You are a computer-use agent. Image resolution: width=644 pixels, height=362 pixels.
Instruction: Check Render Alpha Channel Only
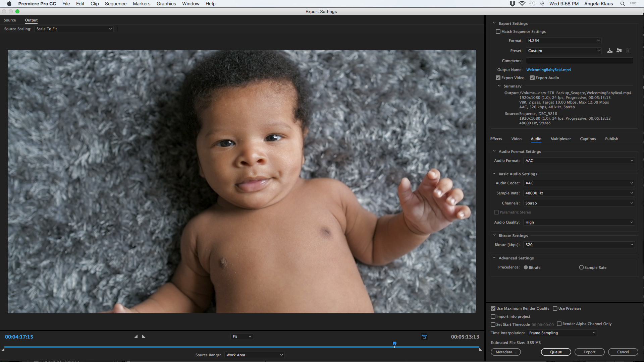coord(559,324)
